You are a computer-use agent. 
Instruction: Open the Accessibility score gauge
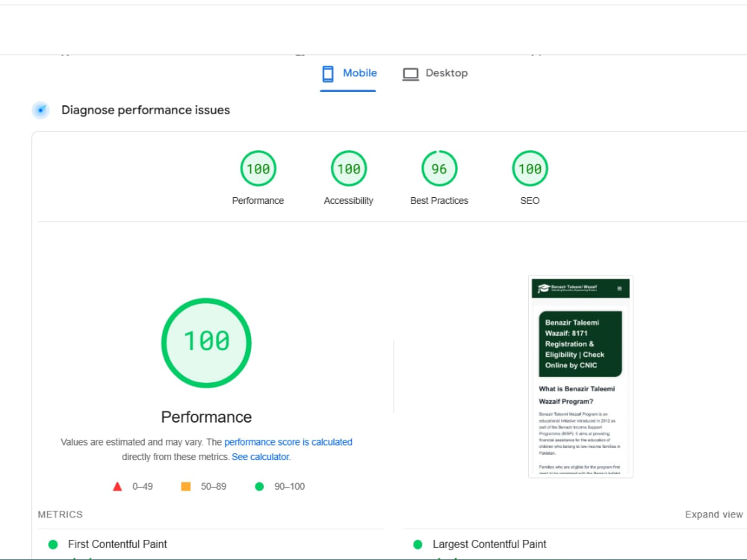(x=349, y=169)
